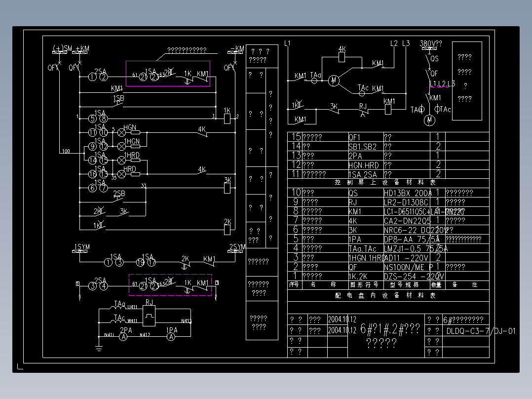This screenshot has height=399, width=532.
Task: Select the motor M symbol below KM1
Action: point(429,120)
